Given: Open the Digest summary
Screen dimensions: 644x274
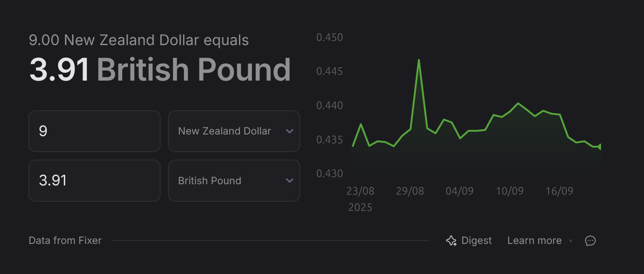Looking at the screenshot, I should pyautogui.click(x=469, y=241).
